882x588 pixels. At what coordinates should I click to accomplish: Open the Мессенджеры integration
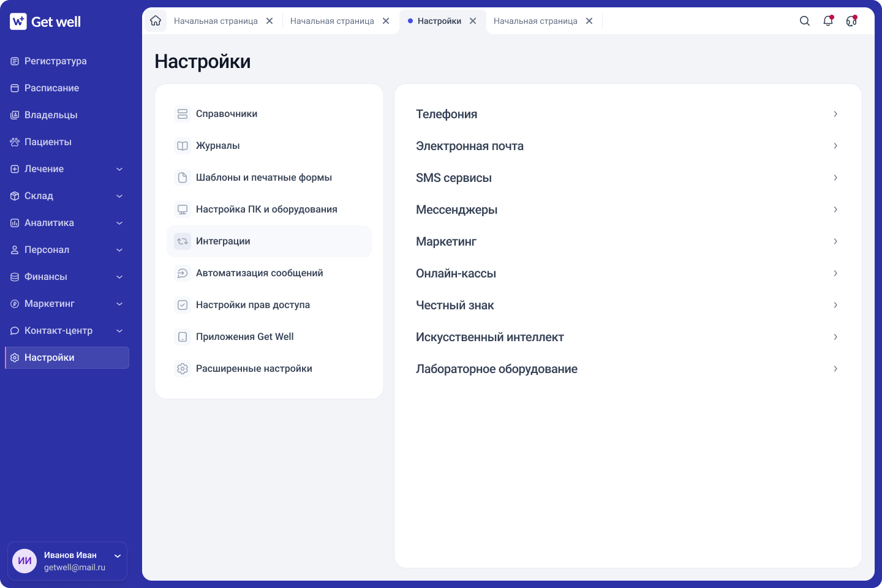[628, 209]
